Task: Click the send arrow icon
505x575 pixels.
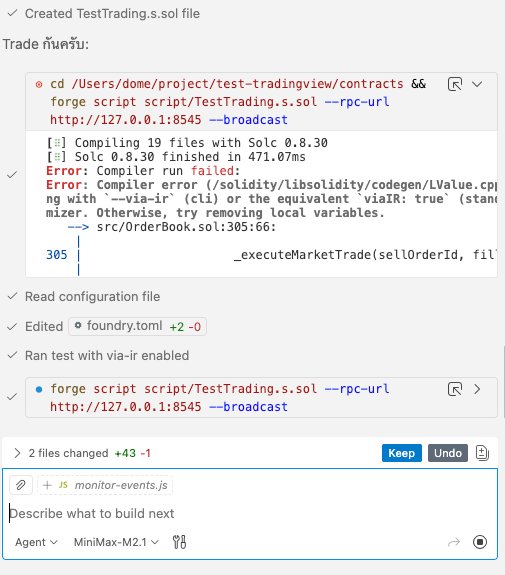Action: [x=454, y=542]
